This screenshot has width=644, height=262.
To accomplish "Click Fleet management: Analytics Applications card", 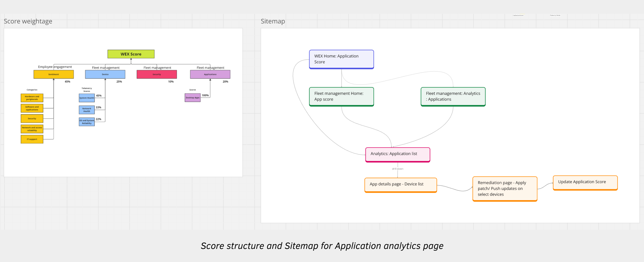I will (x=453, y=96).
